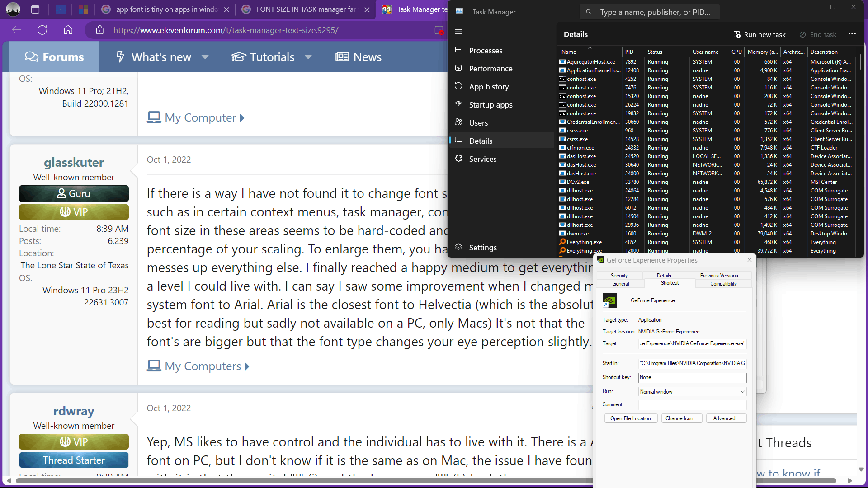The image size is (868, 488).
Task: Expand the Tutorials dropdown arrow
Action: 308,57
